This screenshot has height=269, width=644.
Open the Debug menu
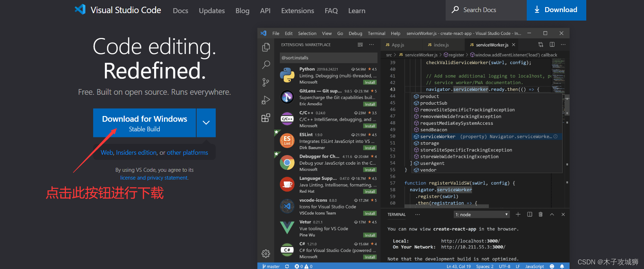[x=355, y=33]
